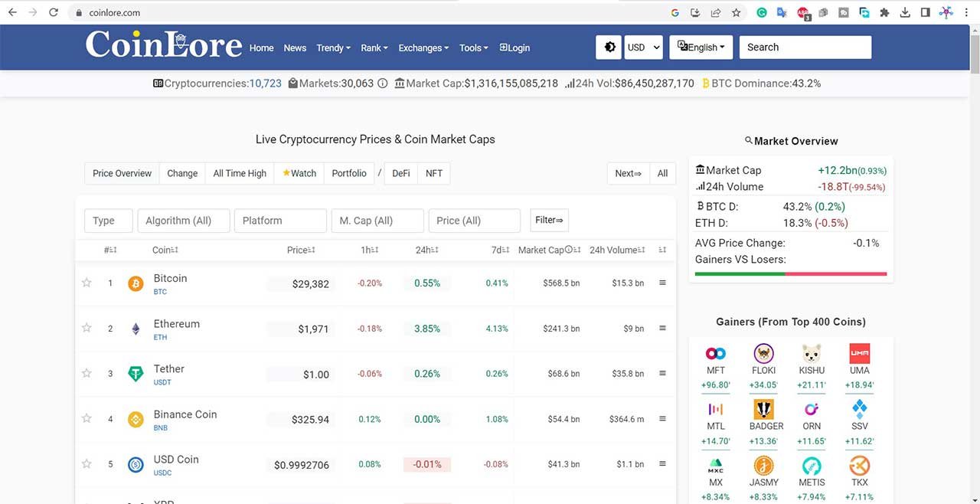The height and width of the screenshot is (504, 980).
Task: Open the row menu for Bitcoin
Action: point(662,283)
